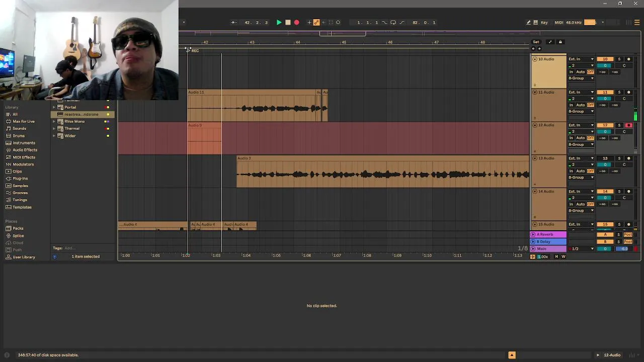Select Audio Effects in the Library
This screenshot has width=644, height=362.
(x=25, y=150)
